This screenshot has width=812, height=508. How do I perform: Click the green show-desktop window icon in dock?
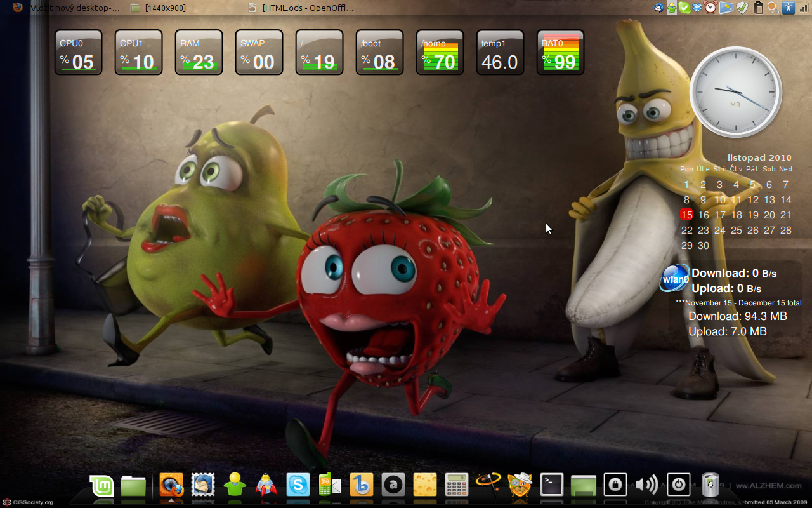click(x=584, y=485)
